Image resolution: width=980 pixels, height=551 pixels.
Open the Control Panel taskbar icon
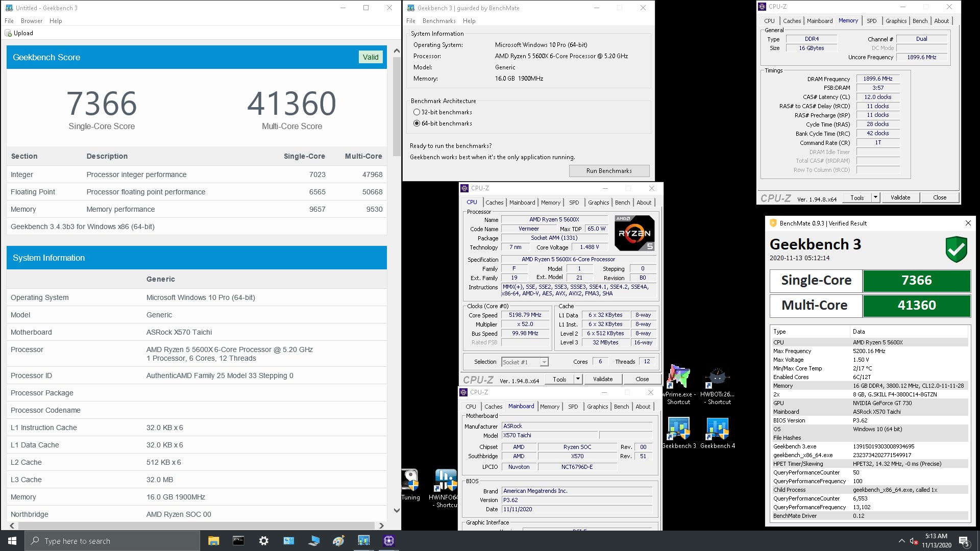pos(288,541)
